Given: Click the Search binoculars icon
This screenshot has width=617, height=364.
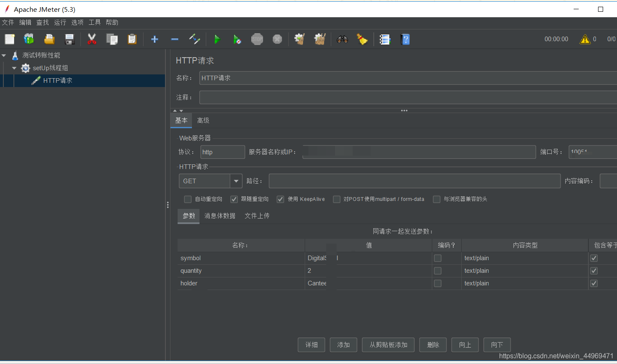Looking at the screenshot, I should click(x=342, y=39).
